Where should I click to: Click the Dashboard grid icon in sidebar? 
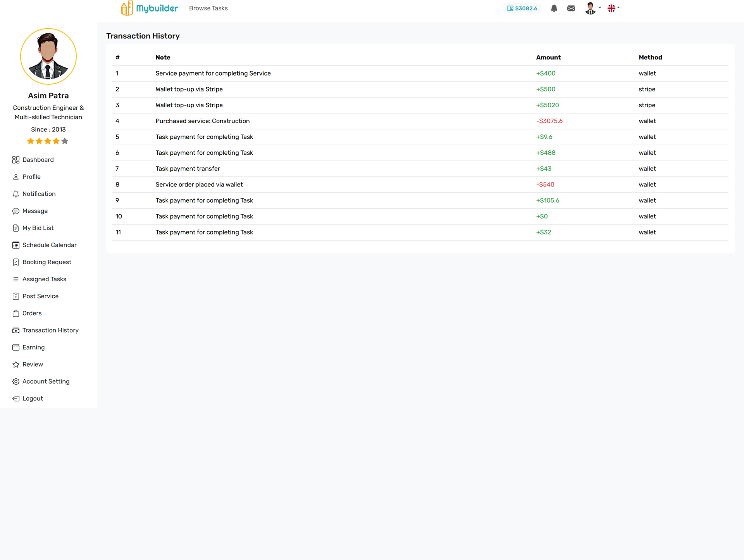(15, 160)
